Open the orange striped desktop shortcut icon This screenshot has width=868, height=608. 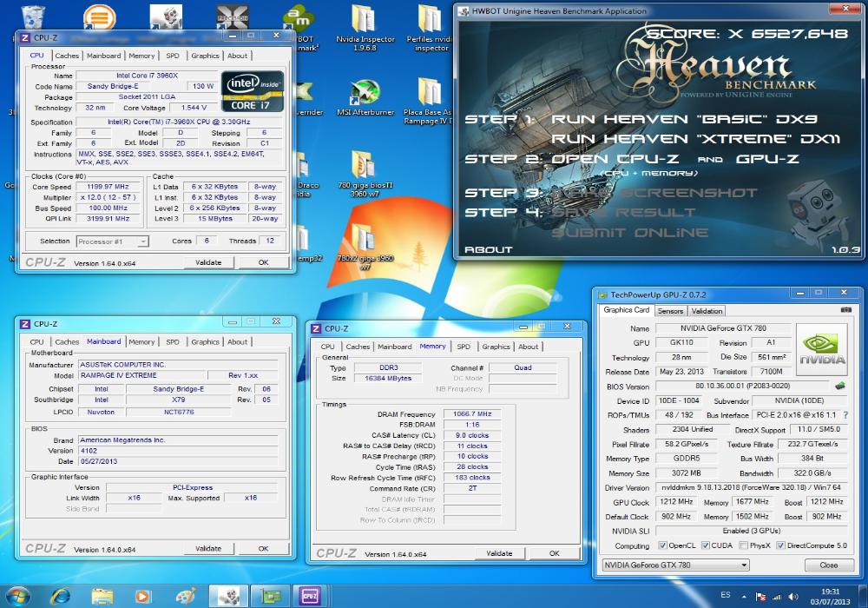100,17
